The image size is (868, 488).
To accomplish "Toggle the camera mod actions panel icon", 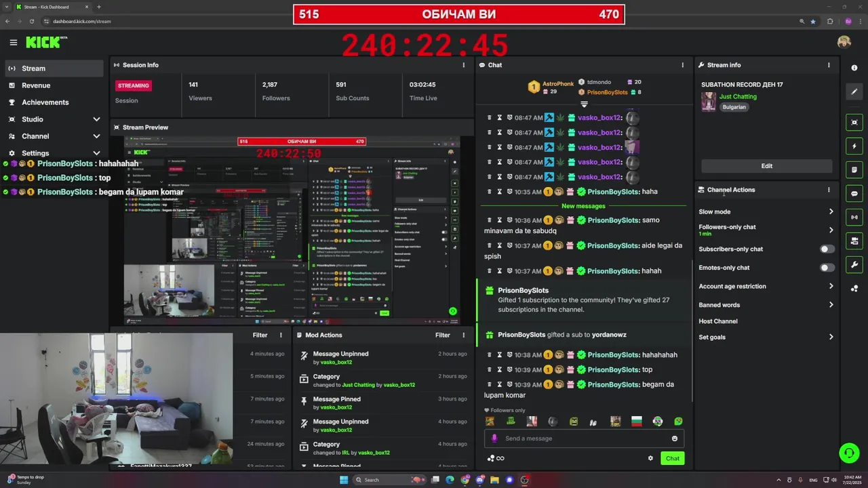I will pos(854,241).
